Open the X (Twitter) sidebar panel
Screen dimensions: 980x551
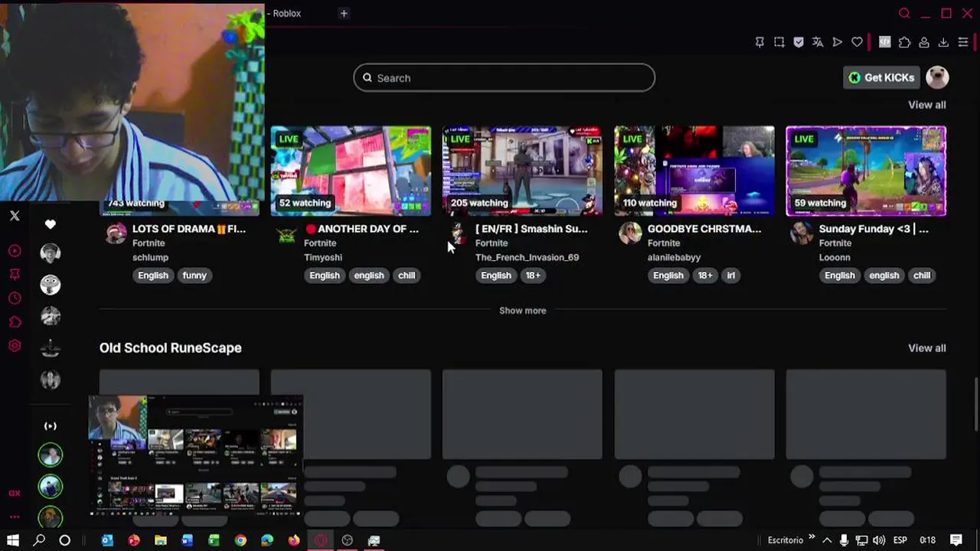[15, 217]
